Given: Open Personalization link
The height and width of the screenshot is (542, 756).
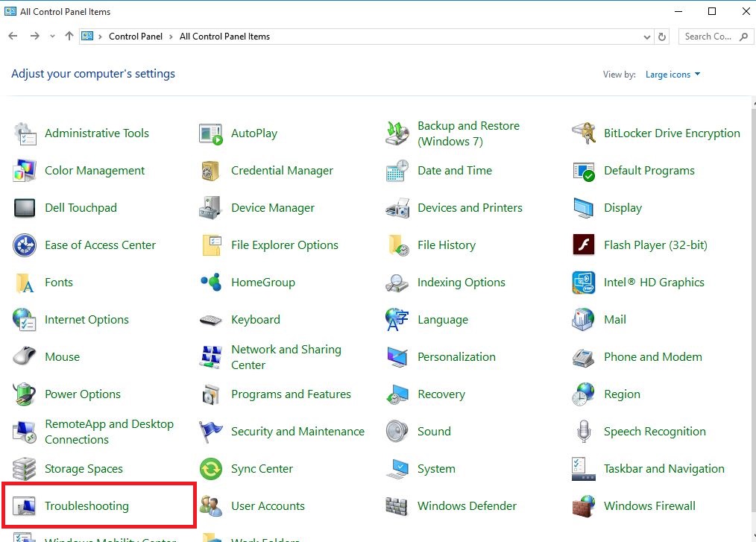Looking at the screenshot, I should tap(456, 357).
